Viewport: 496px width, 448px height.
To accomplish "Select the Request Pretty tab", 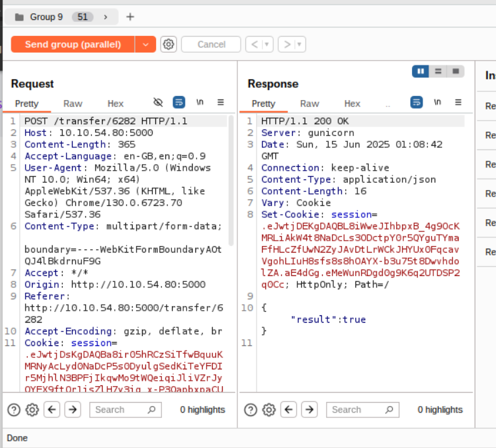I will click(x=27, y=104).
